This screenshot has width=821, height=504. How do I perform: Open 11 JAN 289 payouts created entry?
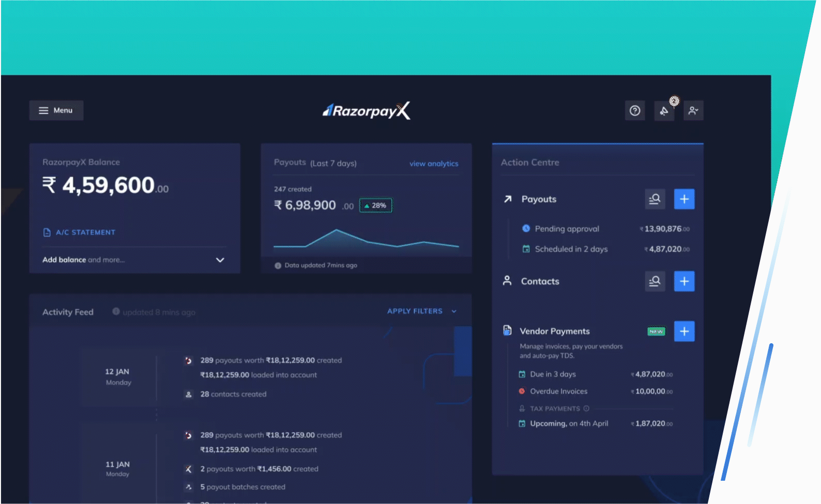click(271, 435)
